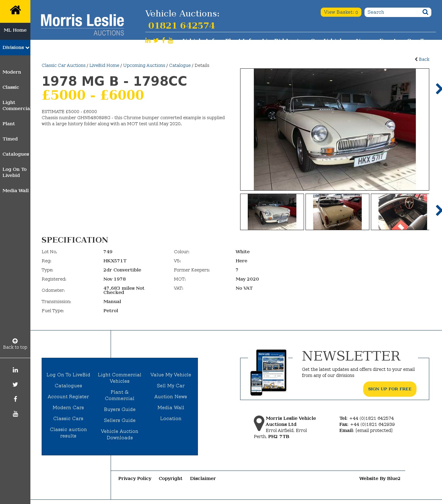The image size is (442, 504).
Task: Open the YouTube icon in the header
Action: point(171,40)
